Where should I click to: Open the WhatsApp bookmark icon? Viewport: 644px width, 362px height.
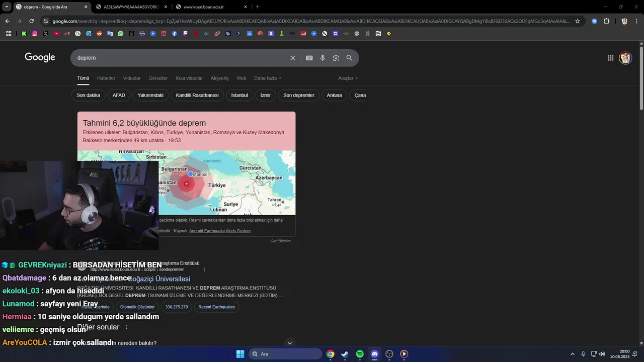(121, 34)
